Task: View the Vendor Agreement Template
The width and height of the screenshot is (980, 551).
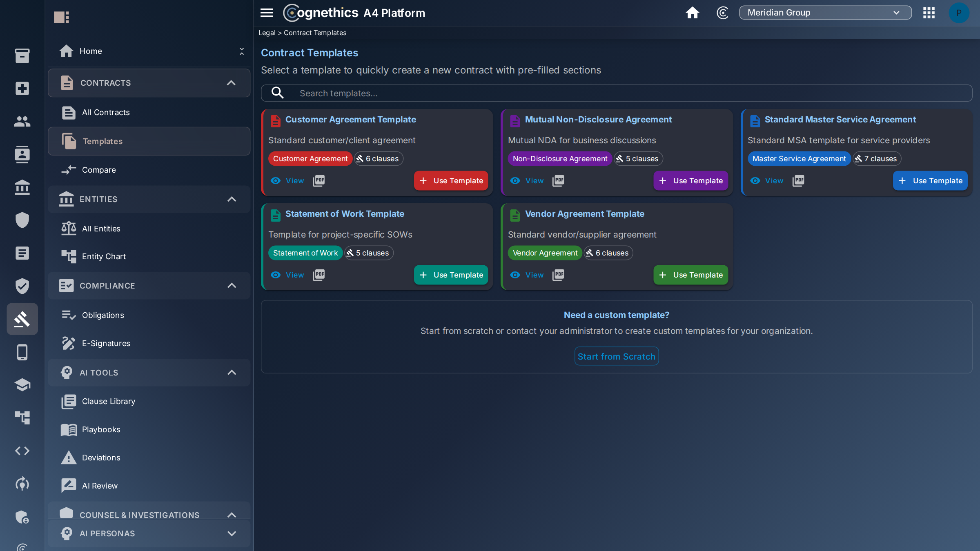Action: [x=527, y=275]
